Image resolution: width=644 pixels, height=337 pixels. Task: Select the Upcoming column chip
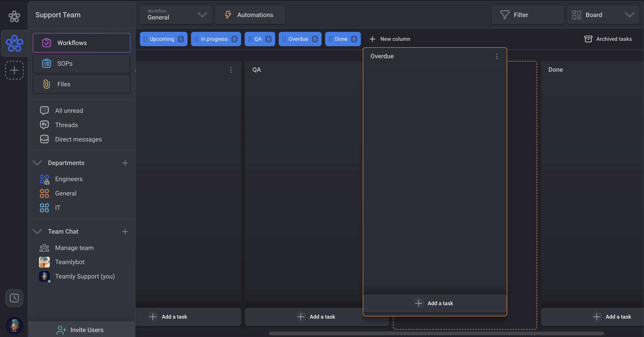[x=163, y=39]
